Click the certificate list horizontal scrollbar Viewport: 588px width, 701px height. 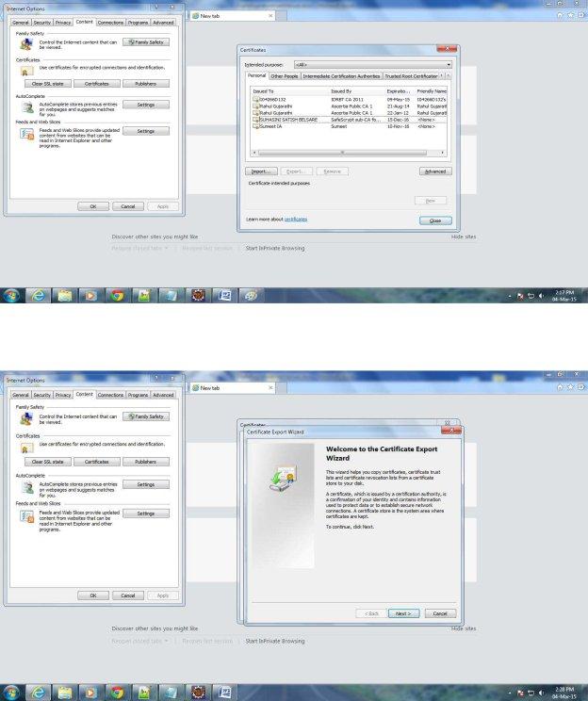pyautogui.click(x=342, y=153)
